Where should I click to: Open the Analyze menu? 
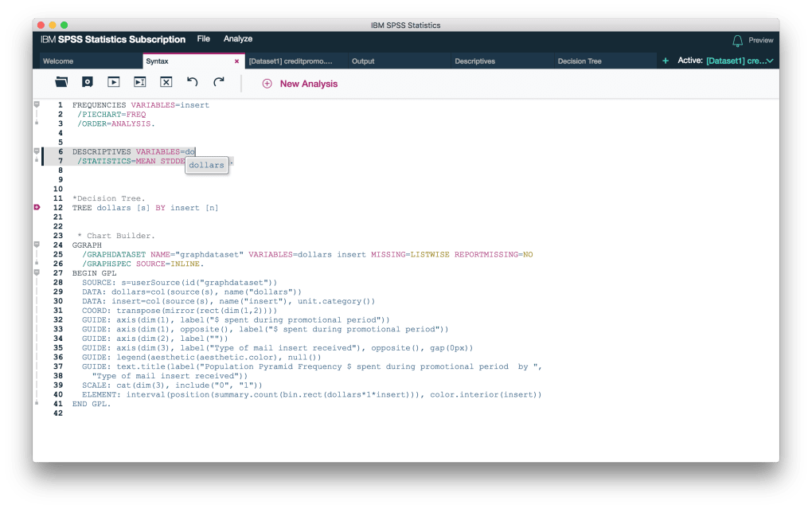238,39
